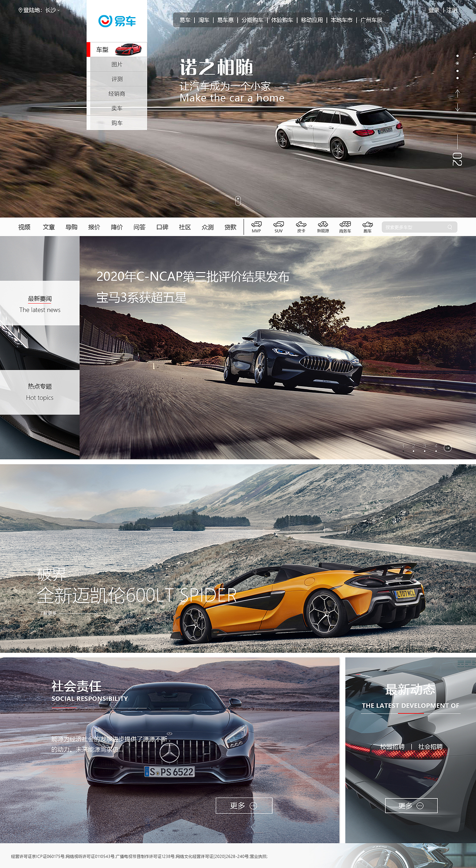The height and width of the screenshot is (868, 476).
Task: Click 更多 button under 社会责任
Action: [244, 805]
